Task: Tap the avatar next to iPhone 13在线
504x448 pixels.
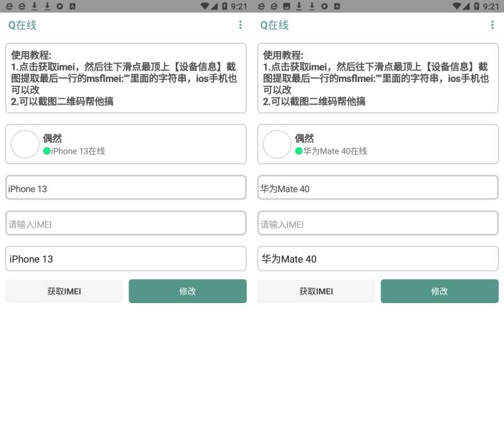Action: [25, 144]
